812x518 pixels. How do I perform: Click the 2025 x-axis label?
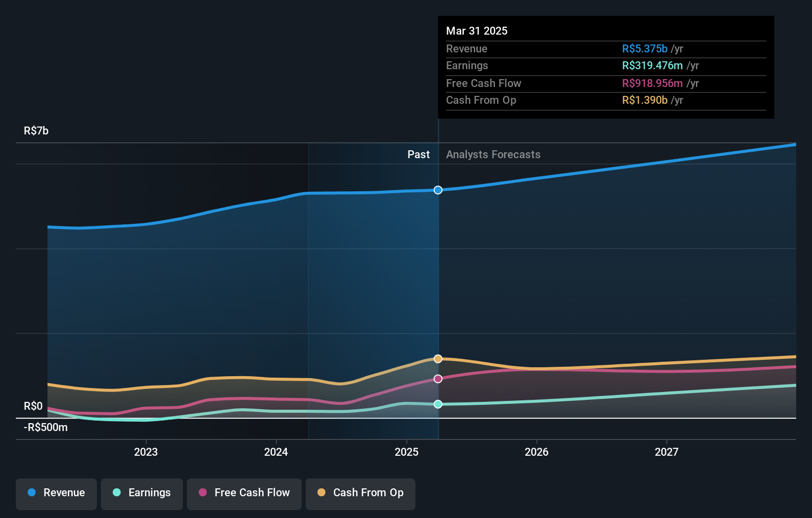click(x=406, y=452)
